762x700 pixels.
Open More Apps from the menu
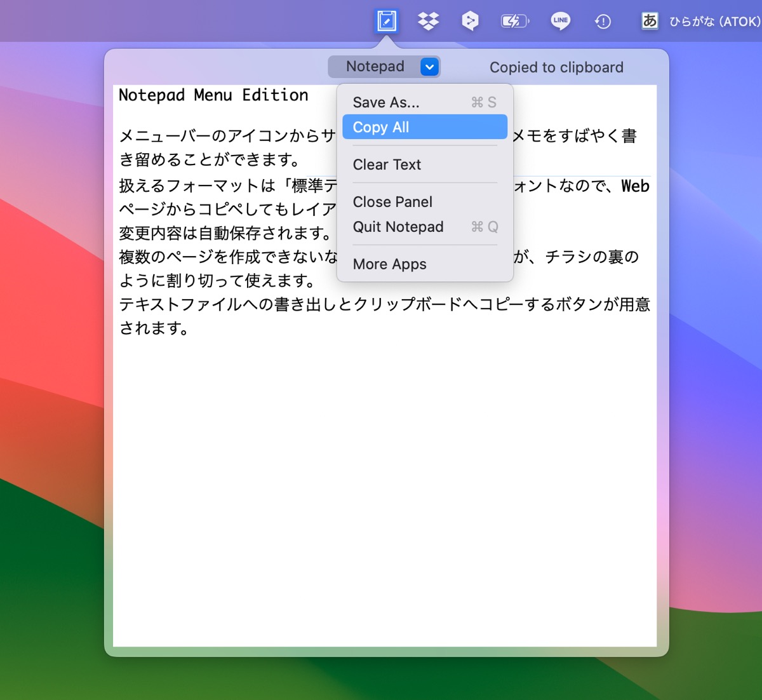(x=389, y=264)
